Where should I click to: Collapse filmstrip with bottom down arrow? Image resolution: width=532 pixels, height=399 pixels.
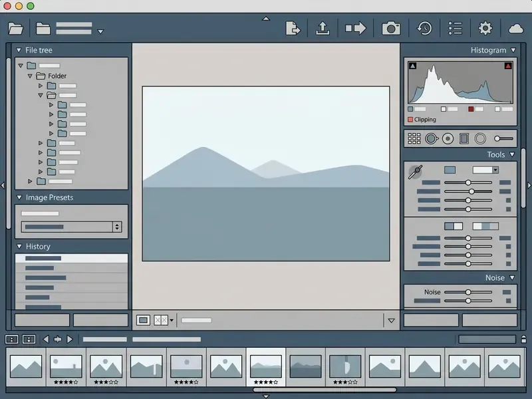266,396
